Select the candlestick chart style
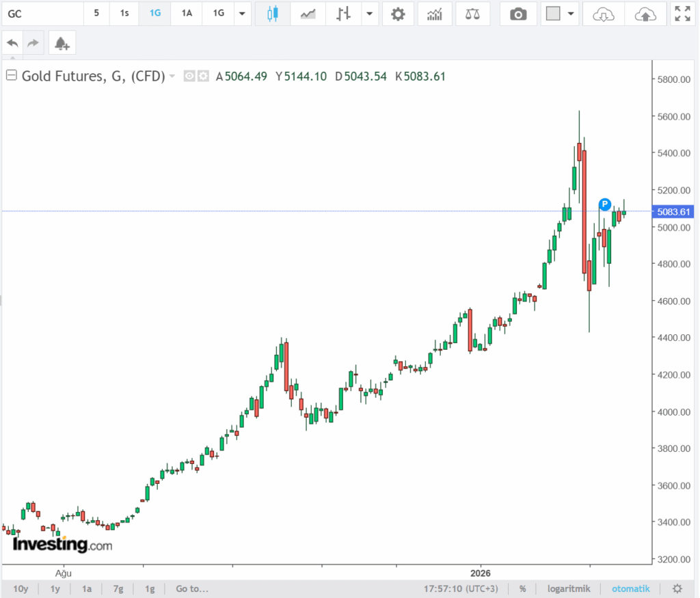Image resolution: width=700 pixels, height=598 pixels. (x=273, y=13)
